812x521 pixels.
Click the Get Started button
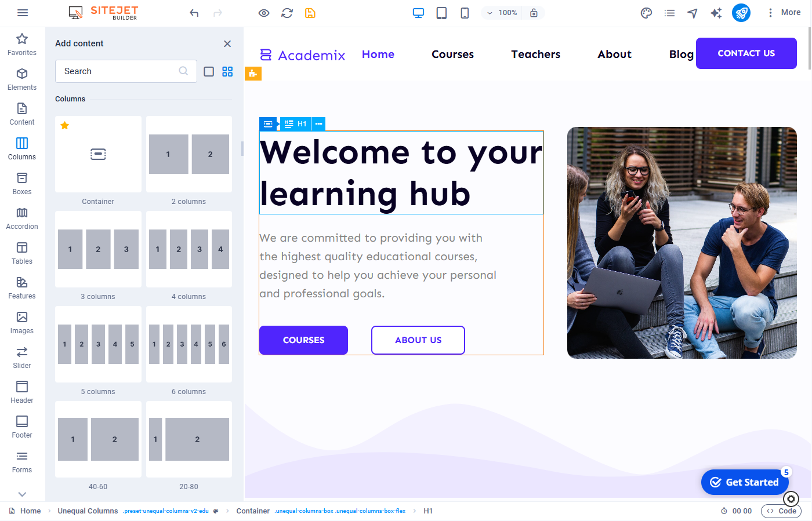(x=745, y=482)
